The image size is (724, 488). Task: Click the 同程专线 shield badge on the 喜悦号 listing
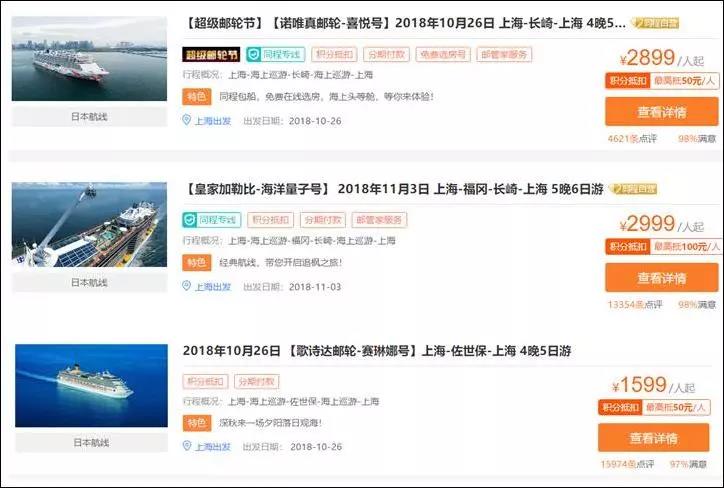[275, 54]
